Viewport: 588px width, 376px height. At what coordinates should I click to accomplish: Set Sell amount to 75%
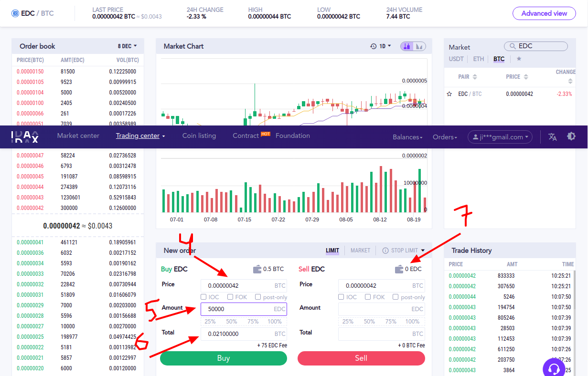(391, 322)
